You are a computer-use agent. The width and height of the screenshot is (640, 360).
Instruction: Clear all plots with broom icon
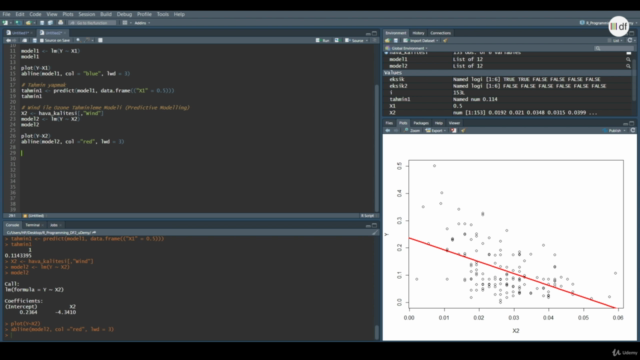tap(463, 131)
